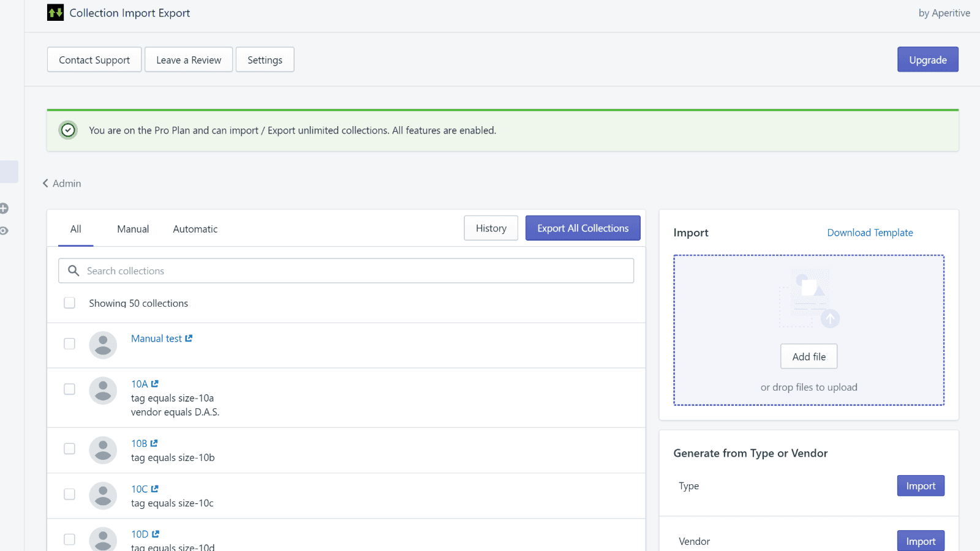Check the checkbox for collection 10A
This screenshot has width=980, height=551.
click(x=69, y=389)
